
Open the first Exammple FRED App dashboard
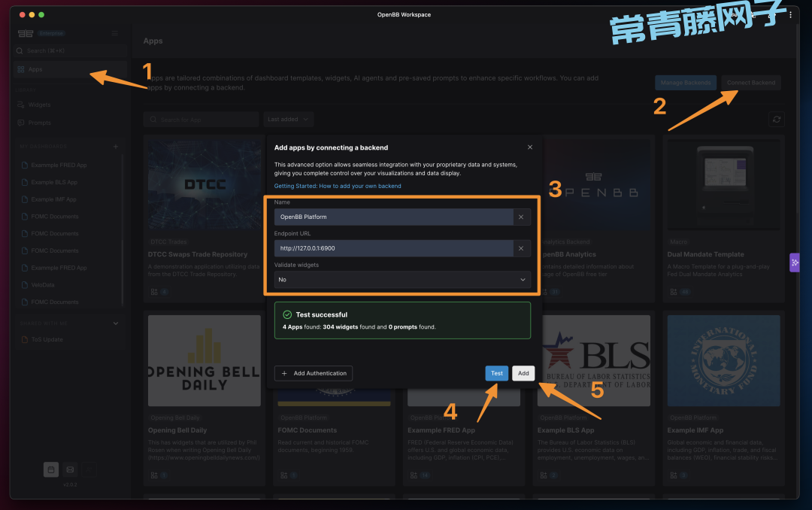coord(59,165)
